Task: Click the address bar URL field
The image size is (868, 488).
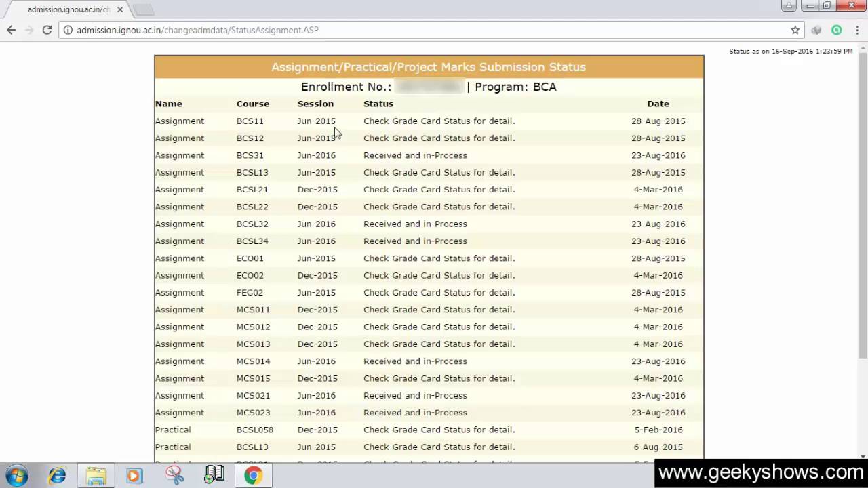Action: pos(429,30)
